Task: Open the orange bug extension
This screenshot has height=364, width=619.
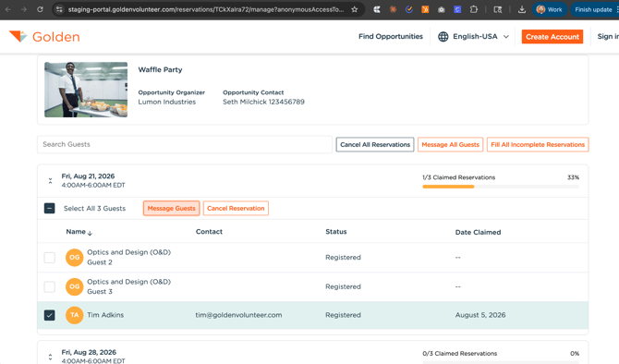Action: [x=393, y=9]
